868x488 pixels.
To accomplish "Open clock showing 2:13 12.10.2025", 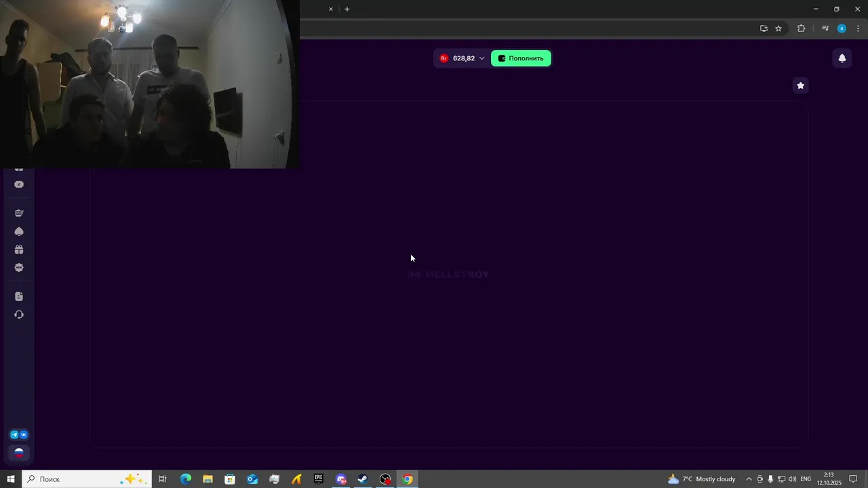I will click(x=829, y=479).
